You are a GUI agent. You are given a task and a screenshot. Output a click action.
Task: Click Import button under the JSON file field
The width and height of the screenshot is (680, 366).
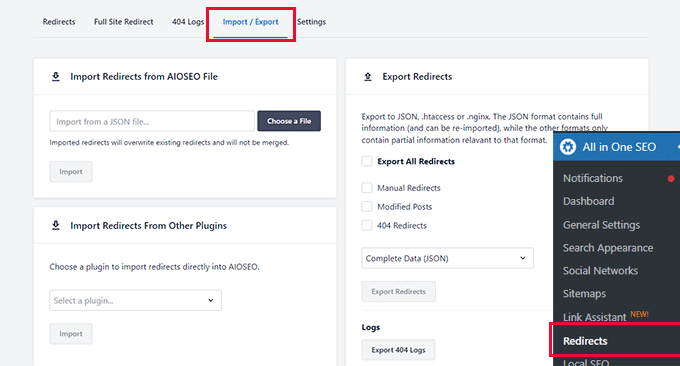[x=71, y=172]
